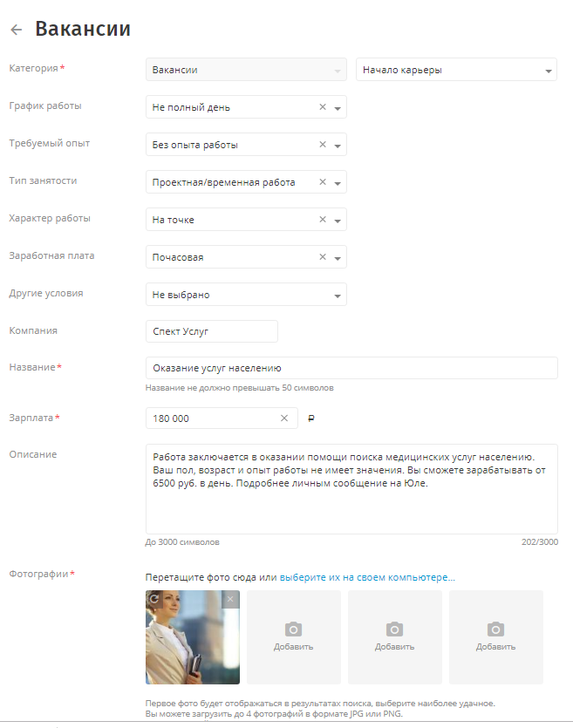Click the back arrow next to Вакансии
Screen dimensions: 573x728
16,30
